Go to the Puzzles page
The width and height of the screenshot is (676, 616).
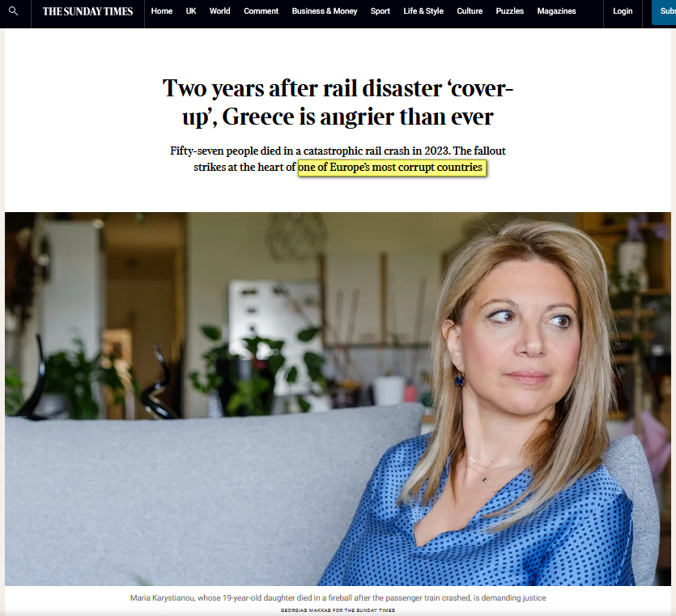pyautogui.click(x=509, y=11)
